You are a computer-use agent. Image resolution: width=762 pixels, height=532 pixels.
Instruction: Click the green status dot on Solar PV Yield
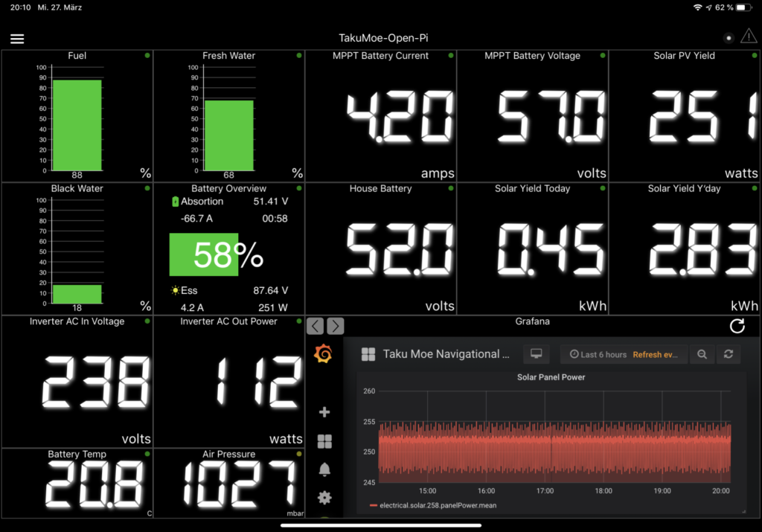pyautogui.click(x=755, y=54)
